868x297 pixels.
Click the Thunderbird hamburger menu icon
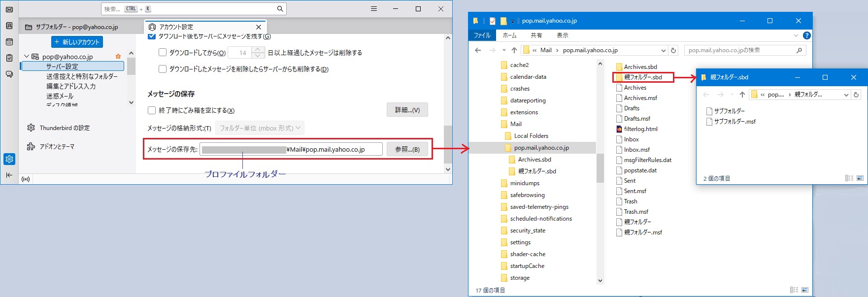(374, 9)
